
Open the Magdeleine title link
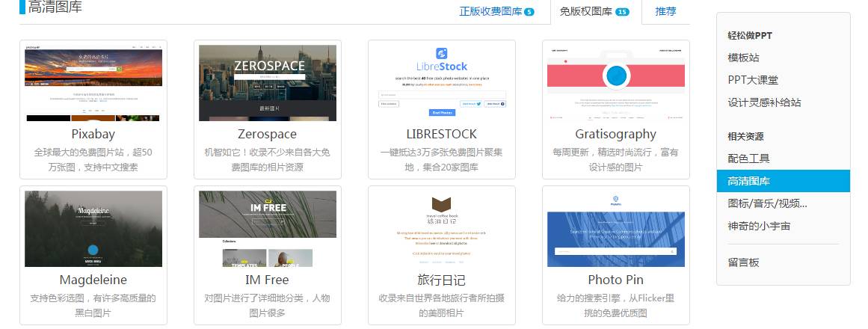(93, 280)
